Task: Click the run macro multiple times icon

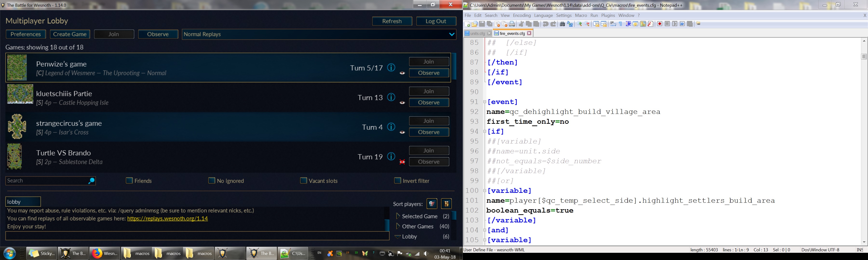Action: coord(682,24)
